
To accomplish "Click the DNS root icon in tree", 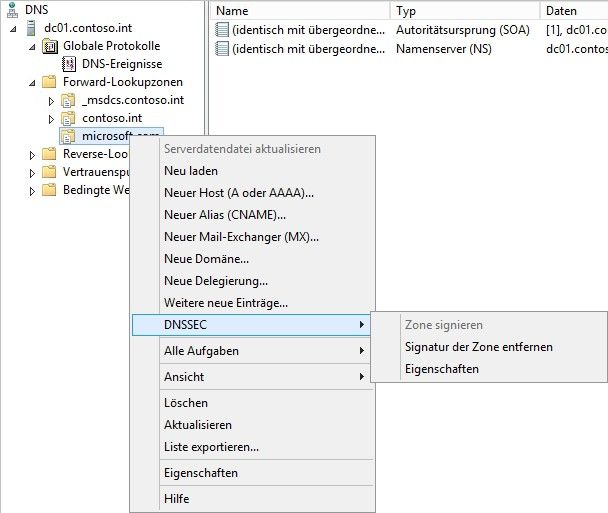I will click(12, 10).
